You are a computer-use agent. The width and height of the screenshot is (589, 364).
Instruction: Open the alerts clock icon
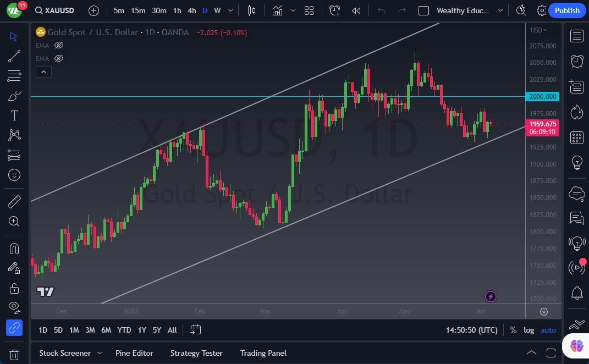tap(577, 61)
